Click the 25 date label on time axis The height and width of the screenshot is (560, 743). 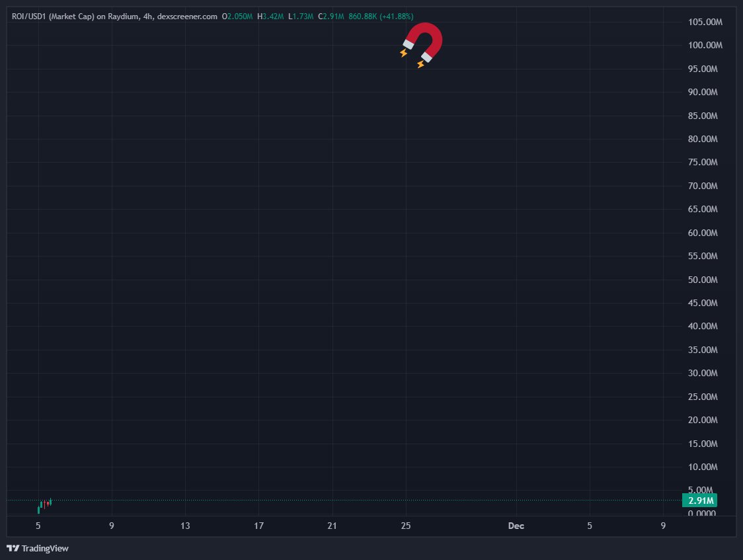(406, 526)
